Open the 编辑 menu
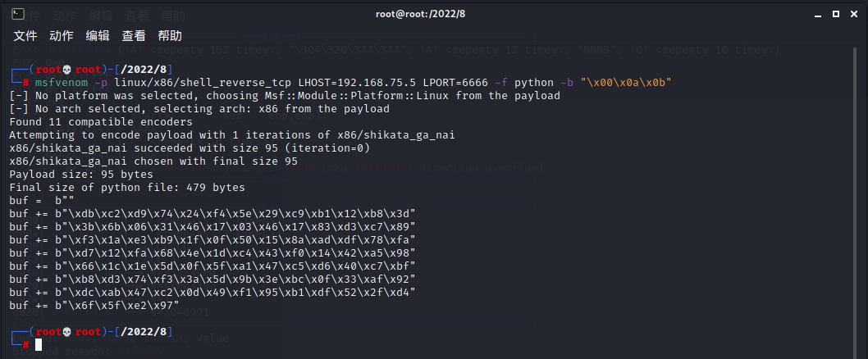868x359 pixels. click(x=98, y=36)
